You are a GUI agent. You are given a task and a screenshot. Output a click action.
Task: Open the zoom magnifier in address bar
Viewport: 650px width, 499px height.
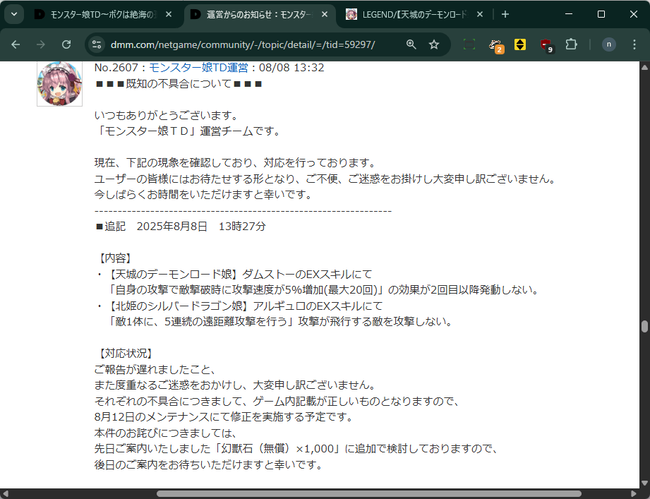pyautogui.click(x=411, y=44)
